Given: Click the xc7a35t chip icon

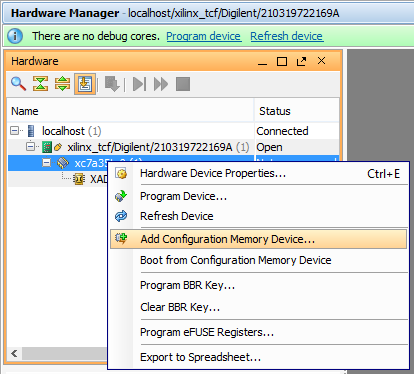Looking at the screenshot, I should pyautogui.click(x=63, y=163).
